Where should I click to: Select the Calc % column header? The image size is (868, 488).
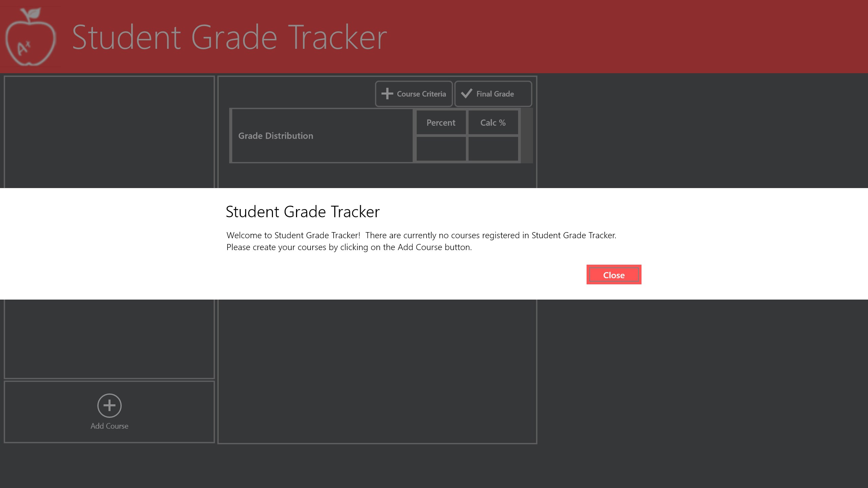click(x=493, y=123)
